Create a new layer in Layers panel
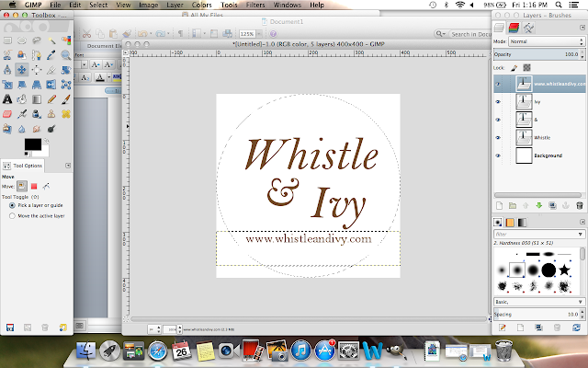 coord(499,205)
